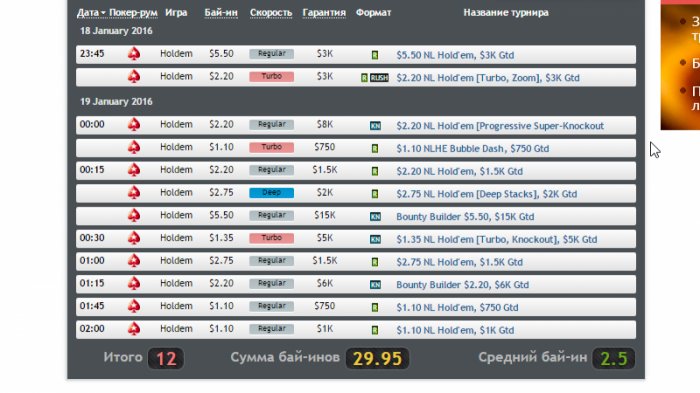The width and height of the screenshot is (700, 393).
Task: Click the $1.35 buy-in cell
Action: [221, 238]
